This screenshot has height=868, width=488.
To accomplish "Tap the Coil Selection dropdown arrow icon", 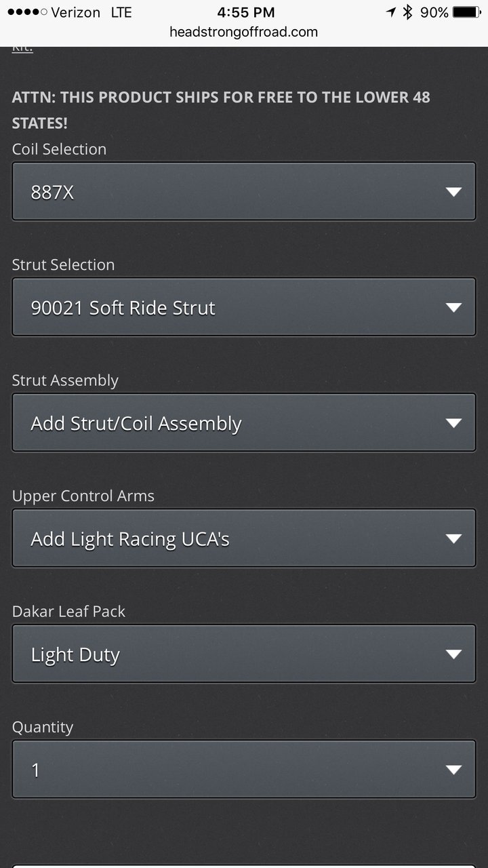I will pos(453,192).
